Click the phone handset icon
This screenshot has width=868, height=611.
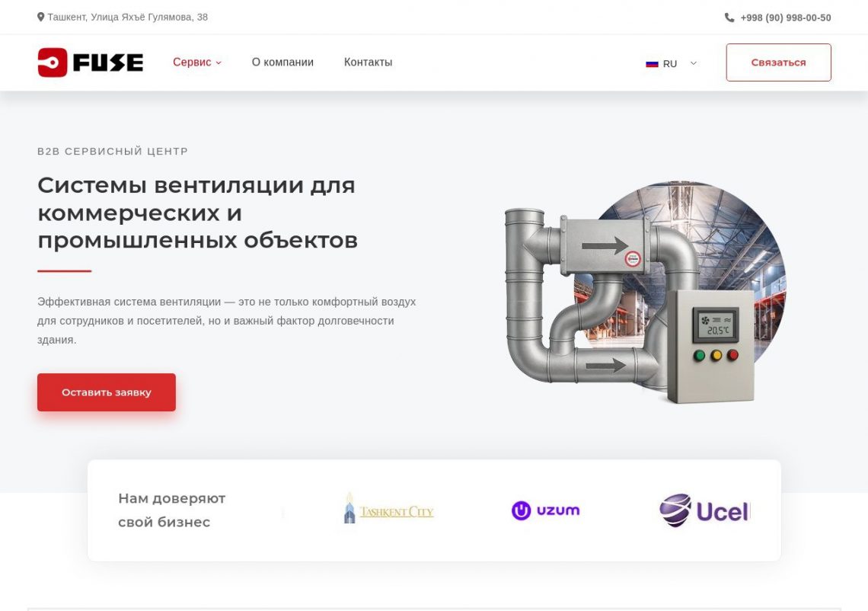tap(729, 18)
